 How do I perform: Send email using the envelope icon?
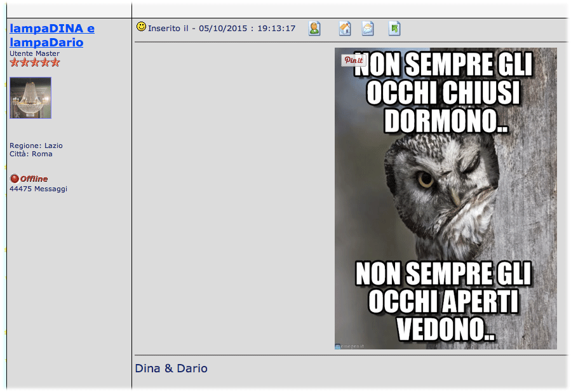coord(368,28)
